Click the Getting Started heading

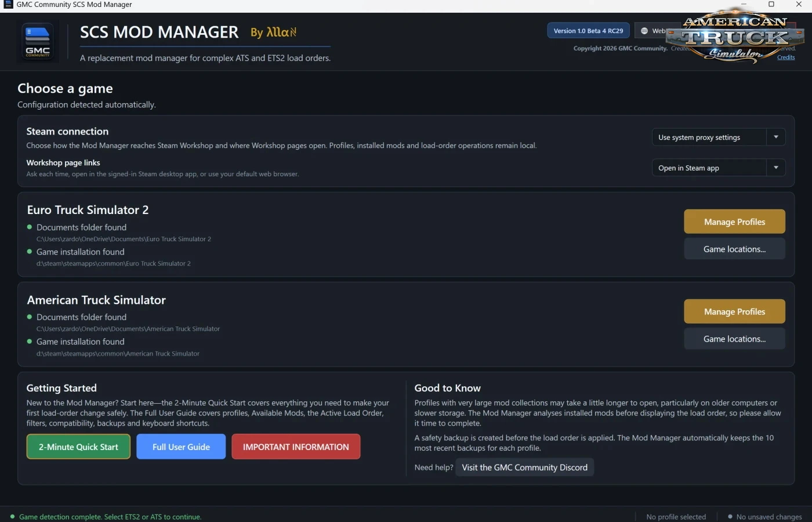[61, 388]
